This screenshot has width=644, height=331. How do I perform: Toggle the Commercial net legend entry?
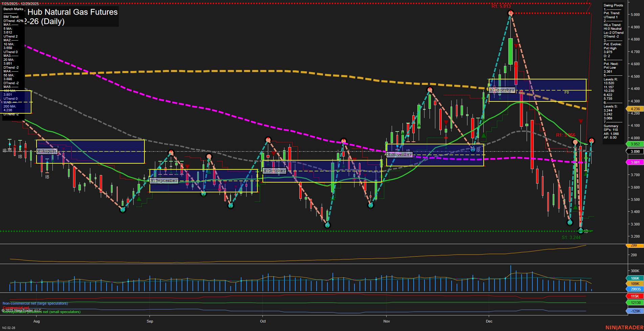click(16, 308)
